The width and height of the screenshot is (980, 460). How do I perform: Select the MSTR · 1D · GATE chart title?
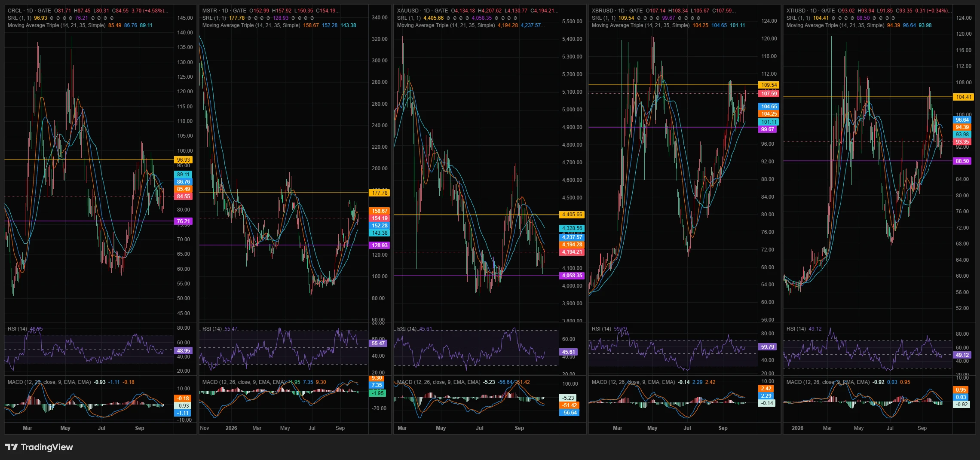click(224, 11)
